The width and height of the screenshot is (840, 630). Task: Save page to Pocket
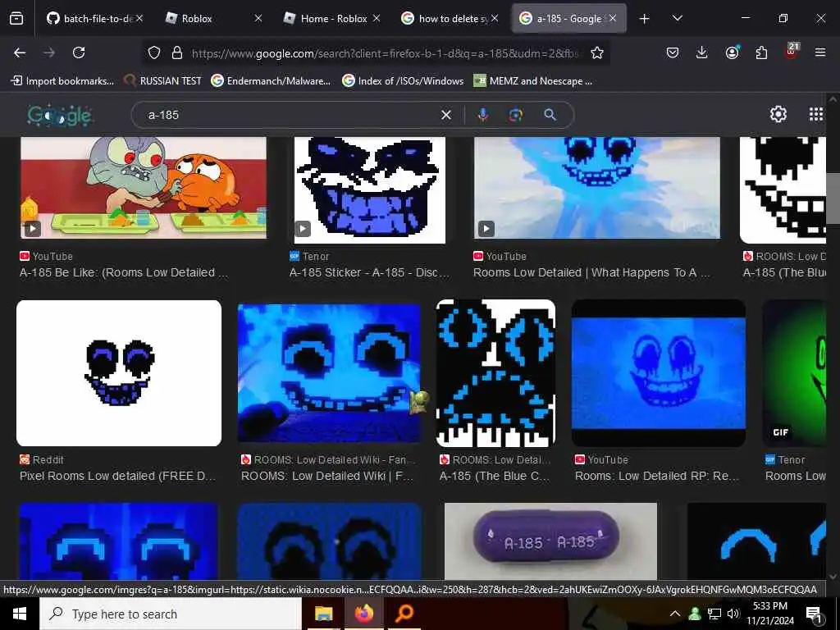pos(673,52)
